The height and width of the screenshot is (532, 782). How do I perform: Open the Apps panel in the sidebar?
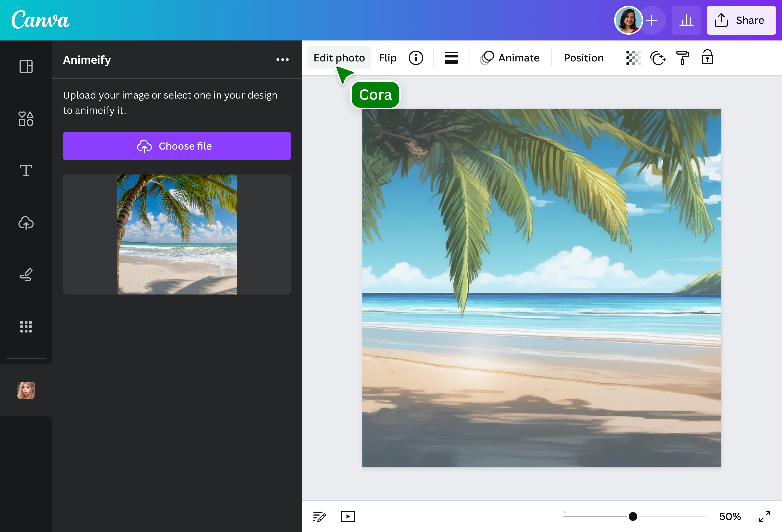25,327
